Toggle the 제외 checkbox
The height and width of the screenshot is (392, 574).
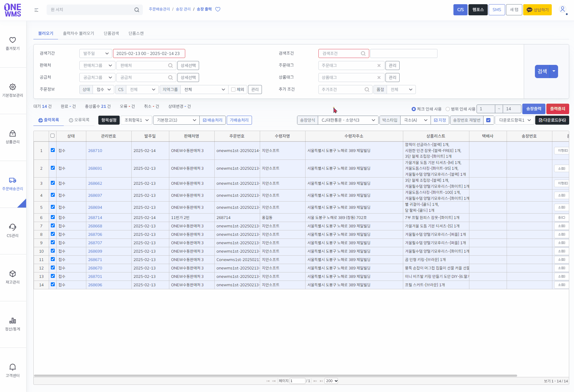pyautogui.click(x=233, y=90)
